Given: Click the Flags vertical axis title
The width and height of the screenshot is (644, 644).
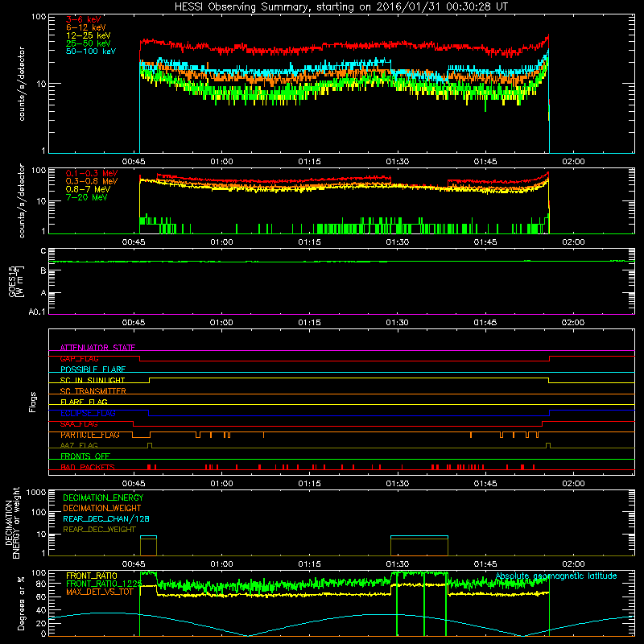Looking at the screenshot, I should click(x=33, y=402).
